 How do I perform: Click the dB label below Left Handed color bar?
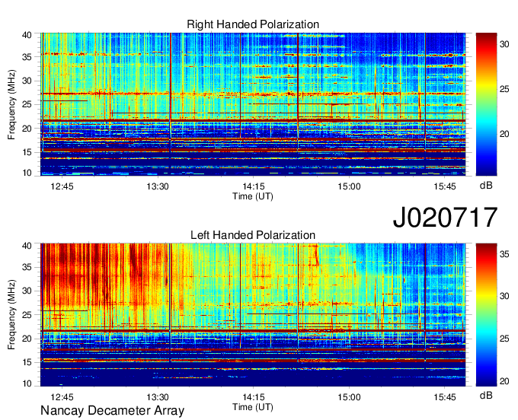tap(486, 396)
